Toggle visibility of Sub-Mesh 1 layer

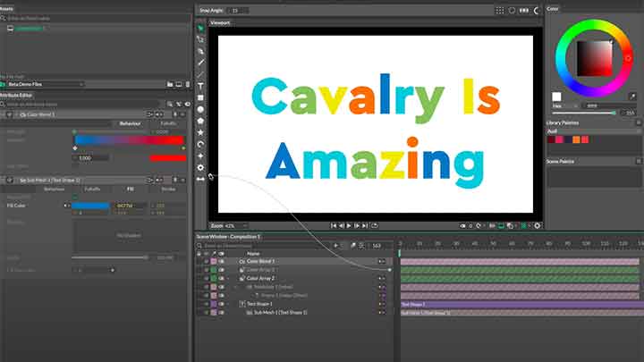222,313
